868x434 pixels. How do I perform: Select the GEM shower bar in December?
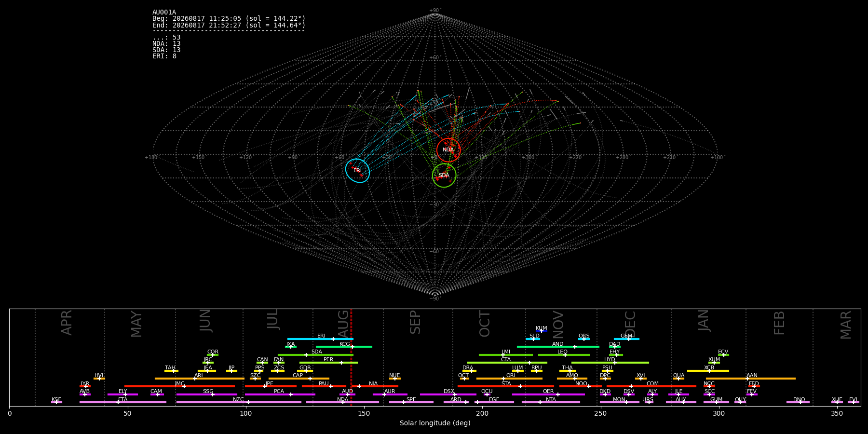point(626,339)
